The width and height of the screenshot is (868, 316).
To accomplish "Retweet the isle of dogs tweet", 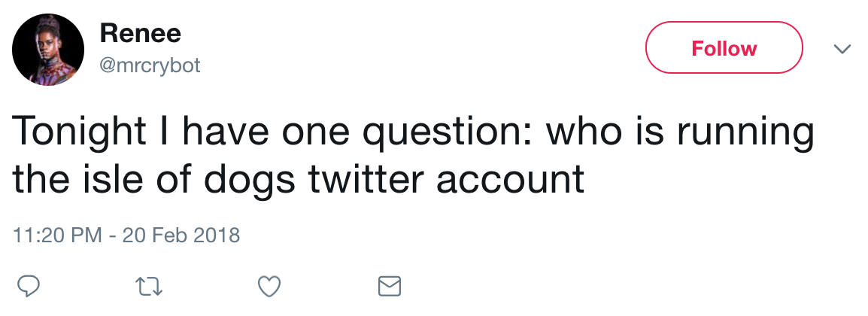I will 150,287.
